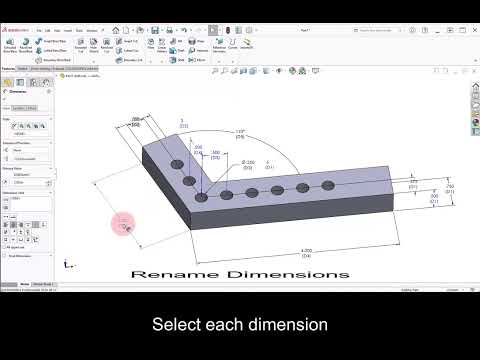This screenshot has width=480, height=360.
Task: Click the Edit Appearance sphere icon
Action: [292, 71]
